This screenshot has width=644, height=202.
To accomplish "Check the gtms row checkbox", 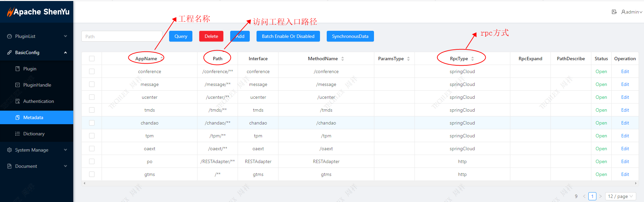I will [x=92, y=174].
